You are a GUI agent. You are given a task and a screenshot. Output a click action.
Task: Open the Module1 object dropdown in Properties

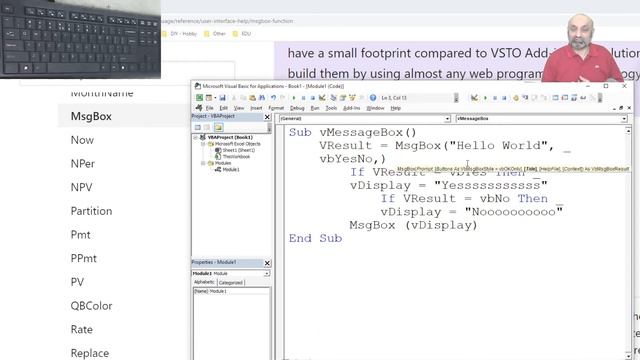pos(267,273)
